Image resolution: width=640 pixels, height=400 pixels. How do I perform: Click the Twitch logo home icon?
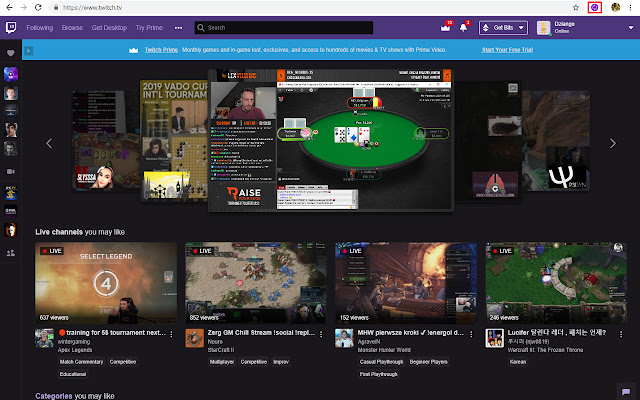tap(11, 28)
